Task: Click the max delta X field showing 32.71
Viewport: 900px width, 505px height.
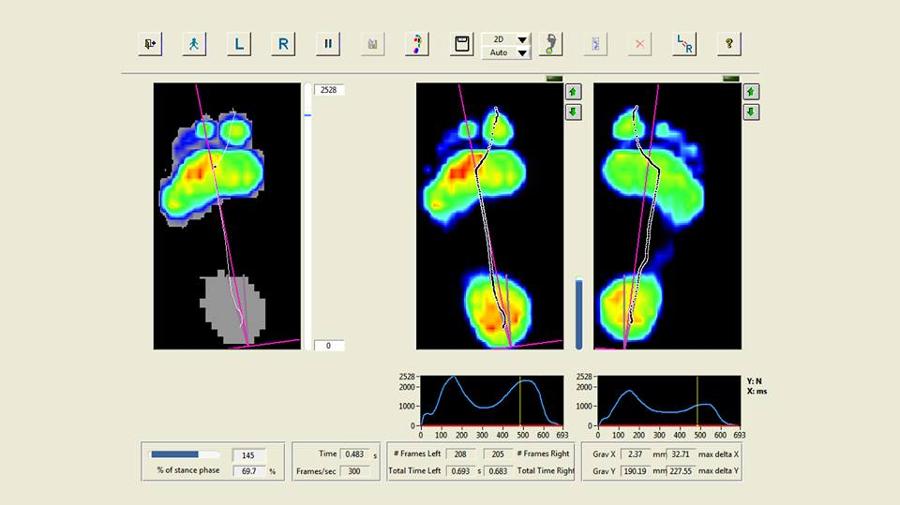Action: (x=681, y=454)
